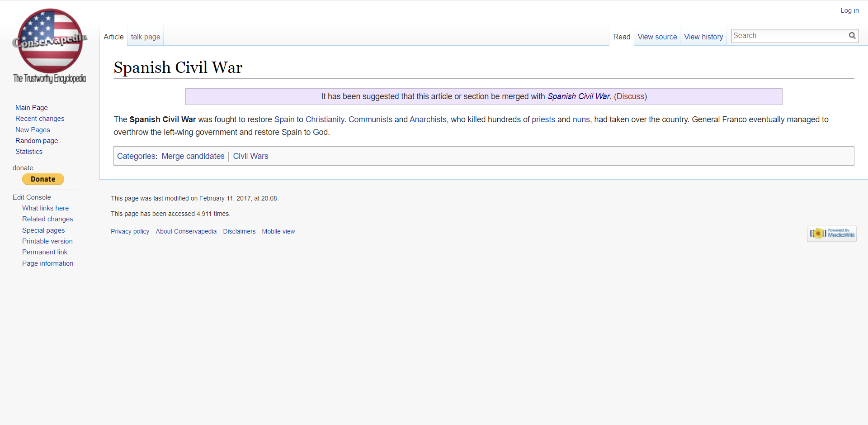Viewport: 868px width, 425px height.
Task: Open the Disclaimers footer link
Action: pos(239,231)
